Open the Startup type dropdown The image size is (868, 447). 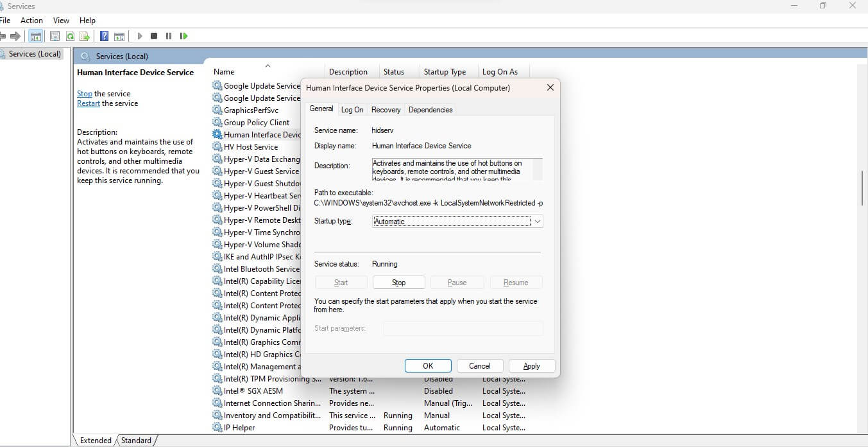click(538, 221)
